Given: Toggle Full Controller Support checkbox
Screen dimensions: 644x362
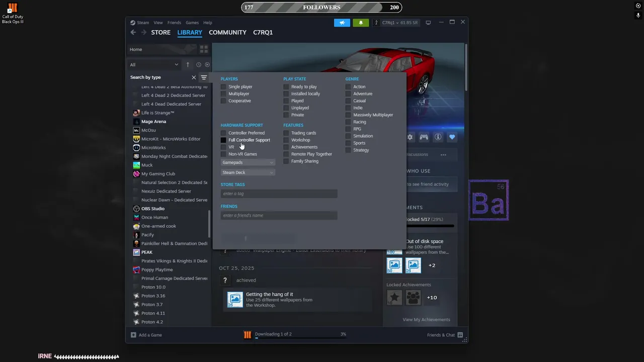Looking at the screenshot, I should (223, 140).
